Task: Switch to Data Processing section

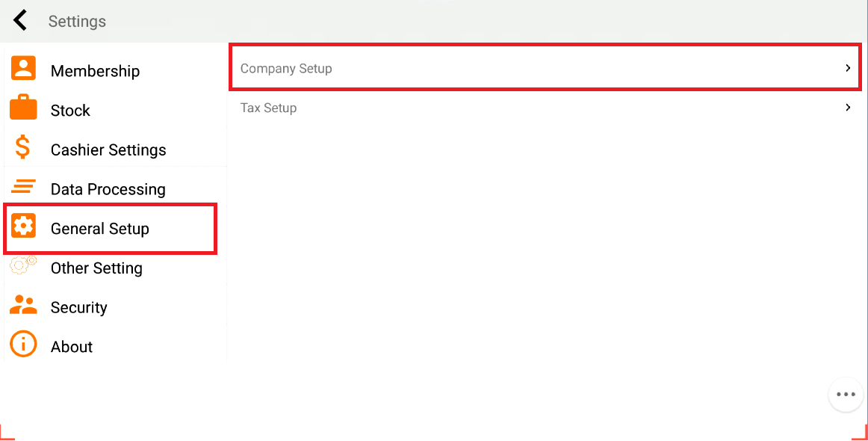Action: coord(108,190)
